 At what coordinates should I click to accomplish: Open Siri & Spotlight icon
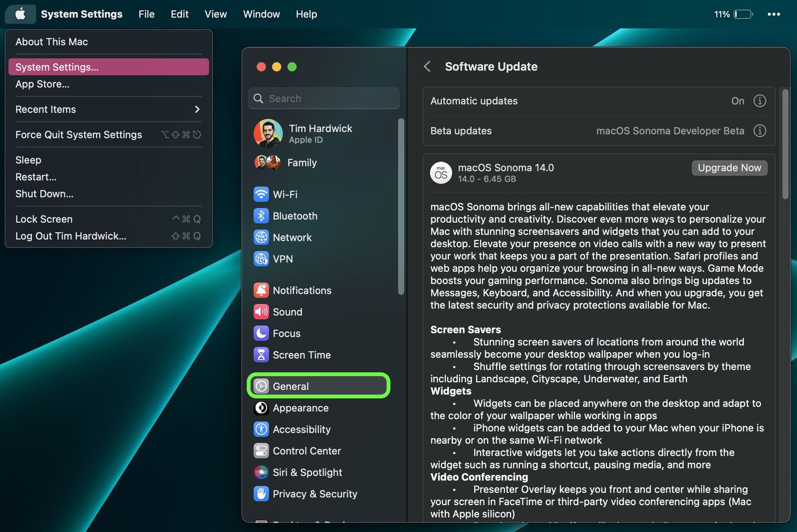point(261,472)
